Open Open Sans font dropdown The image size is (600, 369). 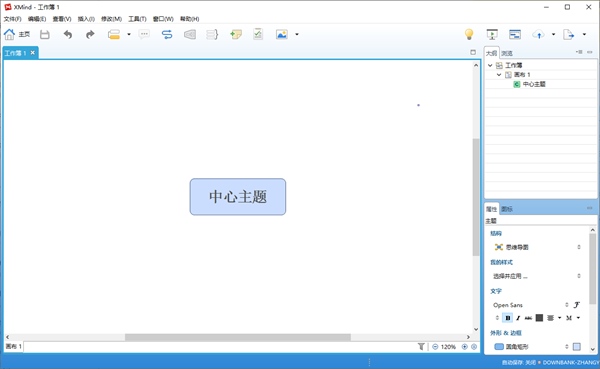click(531, 305)
